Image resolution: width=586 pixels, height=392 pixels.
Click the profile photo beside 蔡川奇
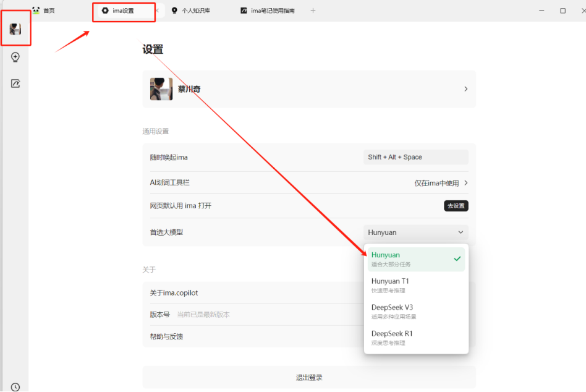tap(161, 89)
